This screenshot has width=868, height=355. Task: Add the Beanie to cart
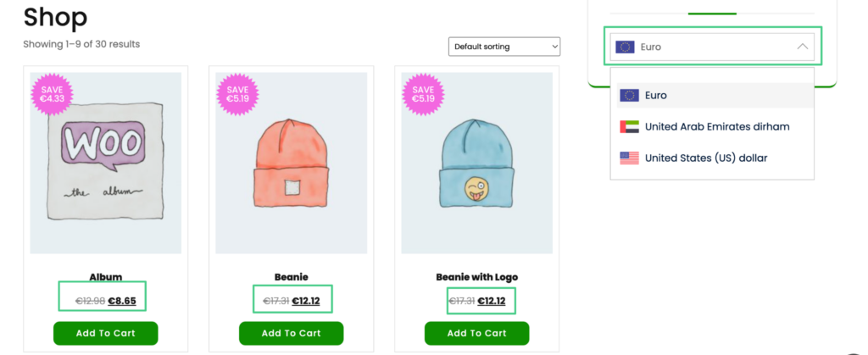(x=291, y=333)
